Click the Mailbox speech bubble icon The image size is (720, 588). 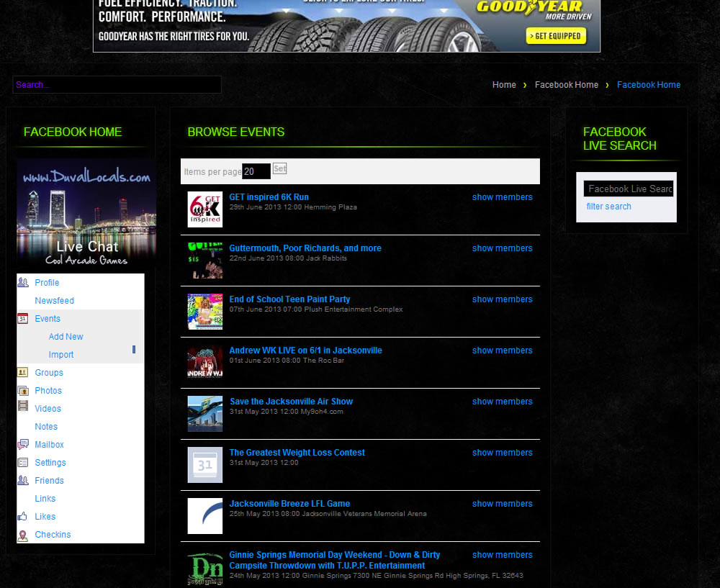pyautogui.click(x=23, y=444)
